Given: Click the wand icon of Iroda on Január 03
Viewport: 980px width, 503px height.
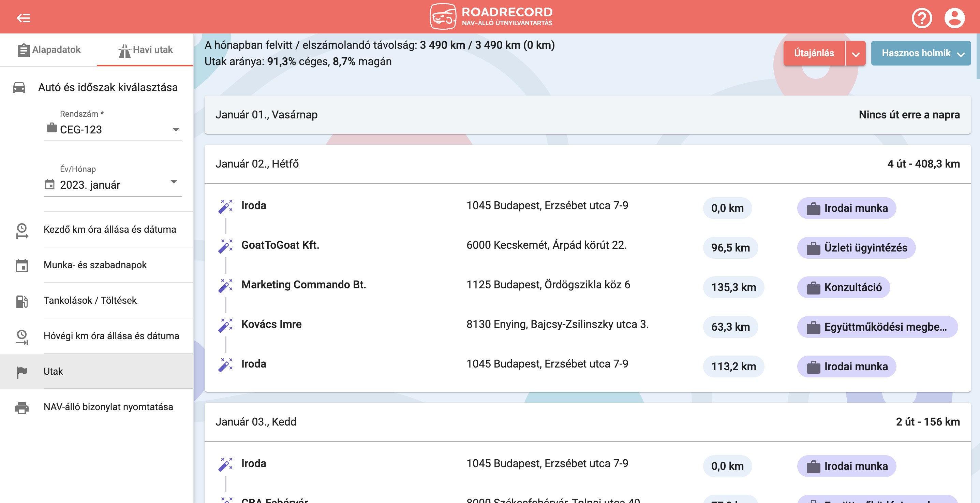Looking at the screenshot, I should click(225, 464).
